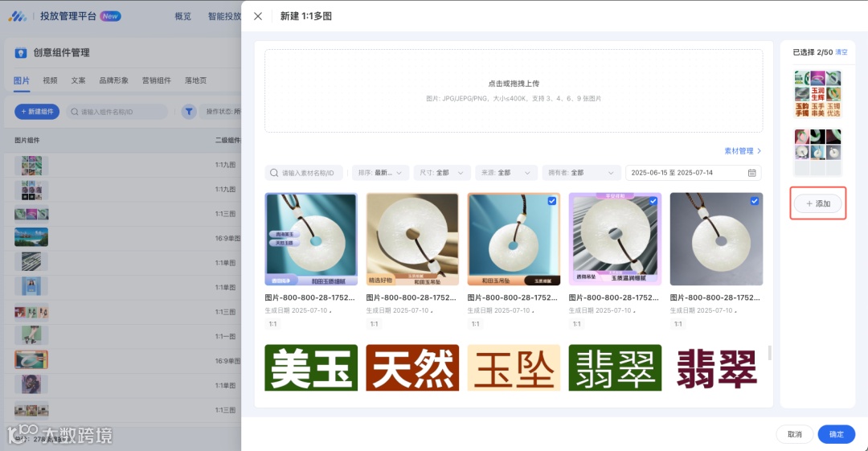Click the material list vertical scrollbar
Screen dimensions: 868x451
[769, 352]
